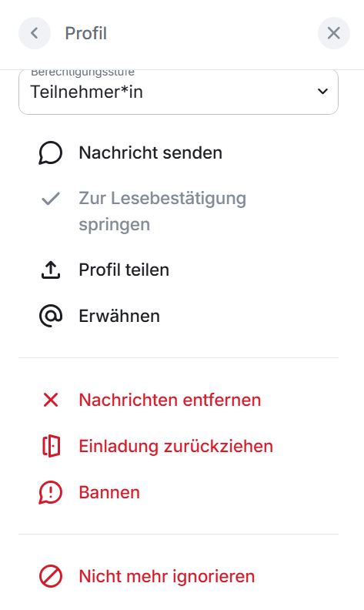Click the red circle-slash ignore icon
The image size is (364, 610).
(51, 576)
